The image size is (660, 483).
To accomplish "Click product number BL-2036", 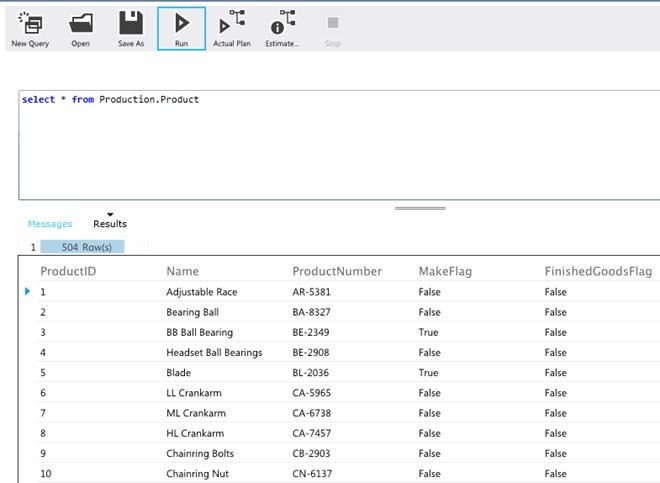I will point(311,373).
